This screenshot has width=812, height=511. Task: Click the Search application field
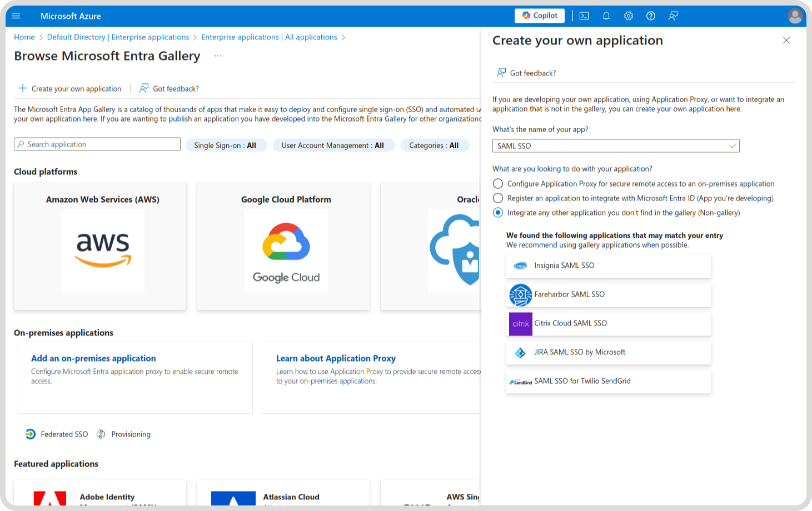tap(97, 144)
